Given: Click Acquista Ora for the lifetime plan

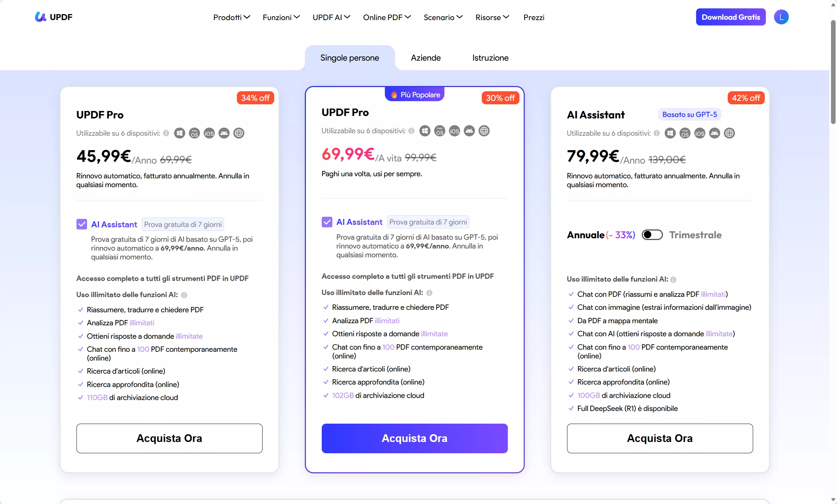Looking at the screenshot, I should (414, 438).
